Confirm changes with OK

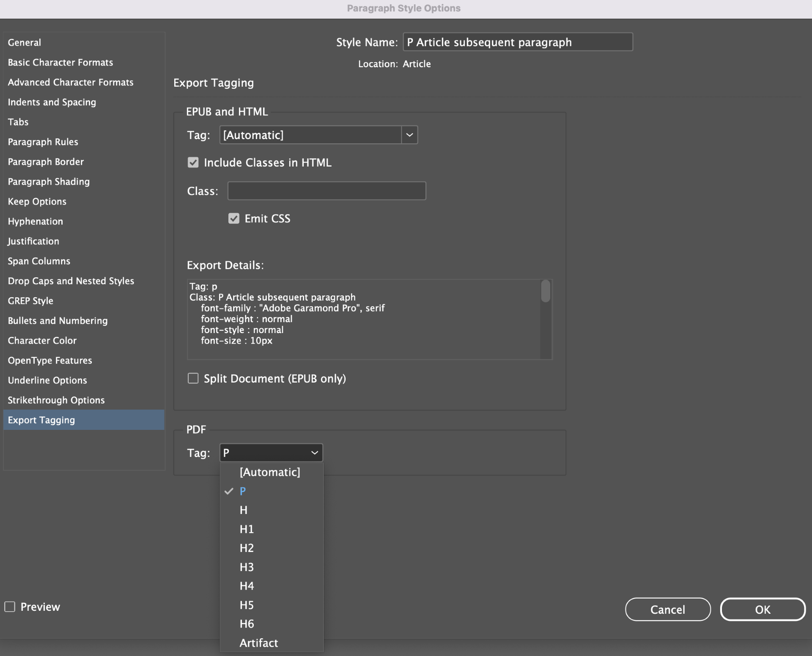pos(763,609)
